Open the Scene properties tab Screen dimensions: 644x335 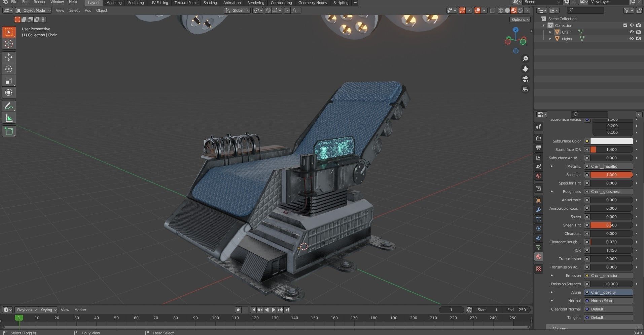pos(539,167)
